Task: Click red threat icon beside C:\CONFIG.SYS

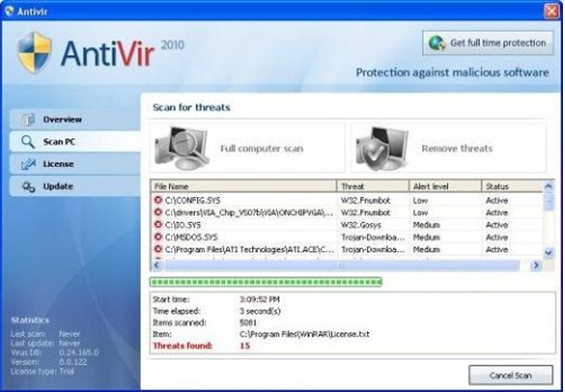Action: click(x=158, y=200)
